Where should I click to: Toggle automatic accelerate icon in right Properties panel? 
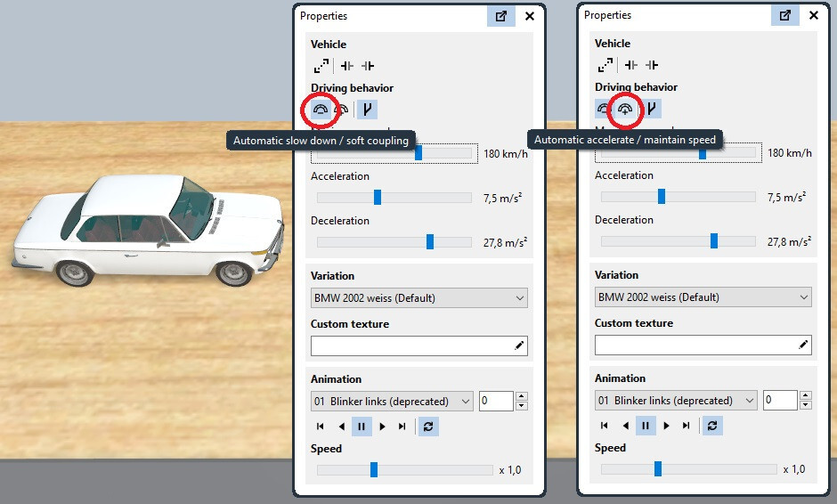tap(624, 109)
